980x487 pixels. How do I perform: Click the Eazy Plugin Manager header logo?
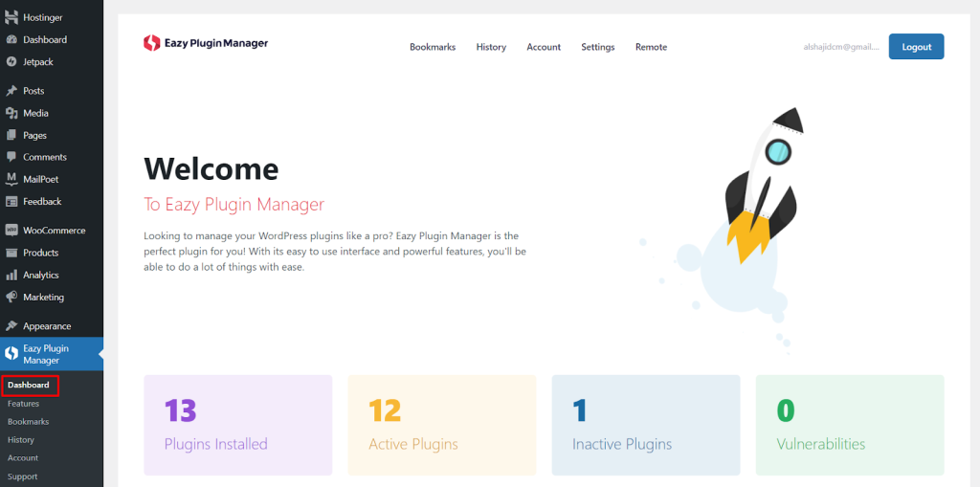[206, 43]
